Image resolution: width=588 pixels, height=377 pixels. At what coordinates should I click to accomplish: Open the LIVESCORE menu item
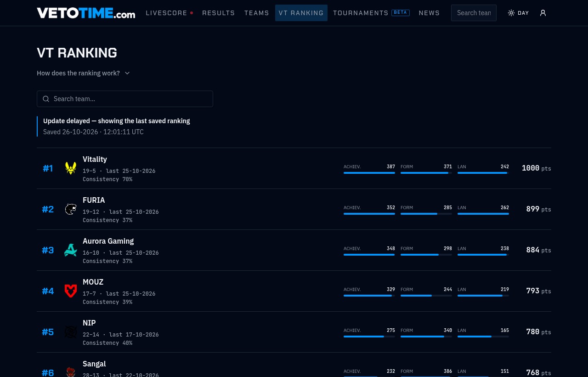(x=170, y=13)
